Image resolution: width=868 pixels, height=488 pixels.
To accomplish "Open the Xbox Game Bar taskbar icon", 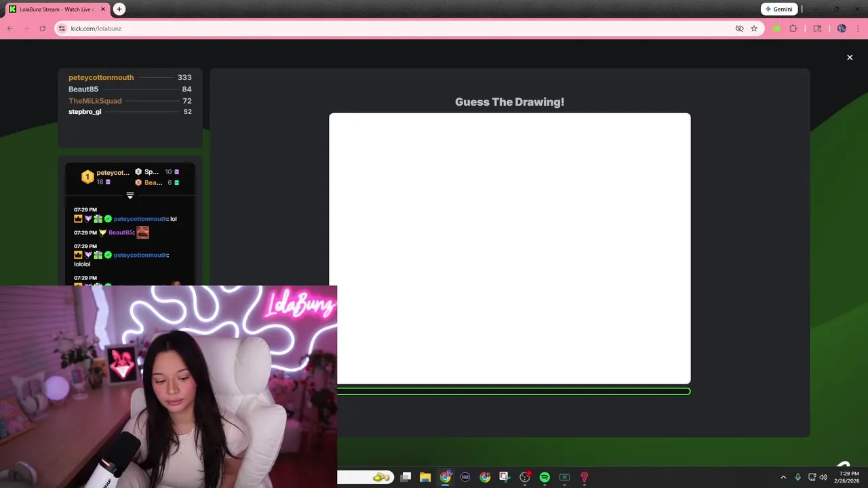I will (x=564, y=477).
